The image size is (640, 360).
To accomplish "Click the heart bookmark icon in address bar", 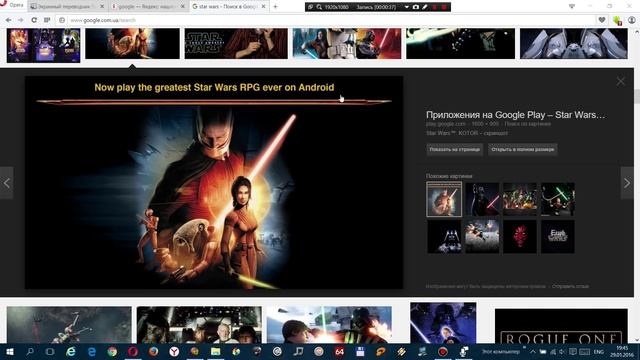I will 602,20.
